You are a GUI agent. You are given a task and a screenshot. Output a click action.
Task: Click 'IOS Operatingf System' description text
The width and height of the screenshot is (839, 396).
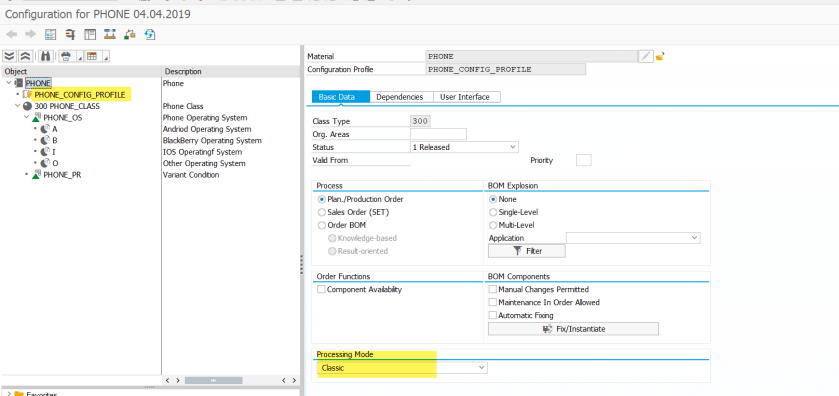click(202, 152)
